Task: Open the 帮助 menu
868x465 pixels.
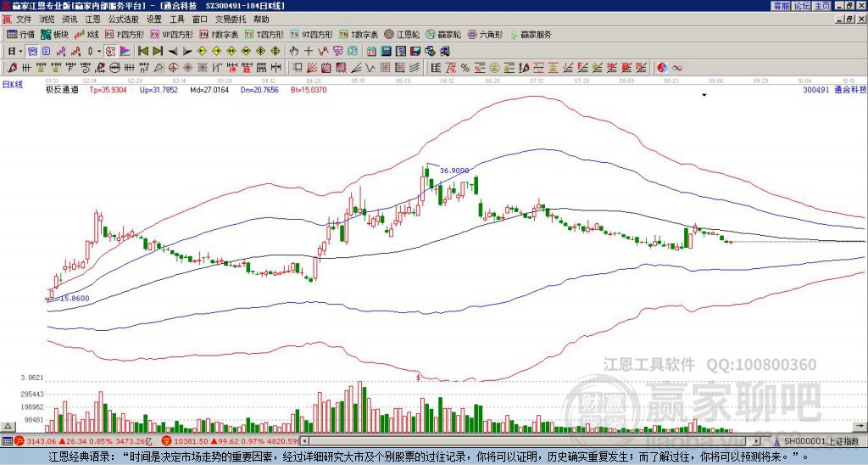Action: click(x=261, y=20)
